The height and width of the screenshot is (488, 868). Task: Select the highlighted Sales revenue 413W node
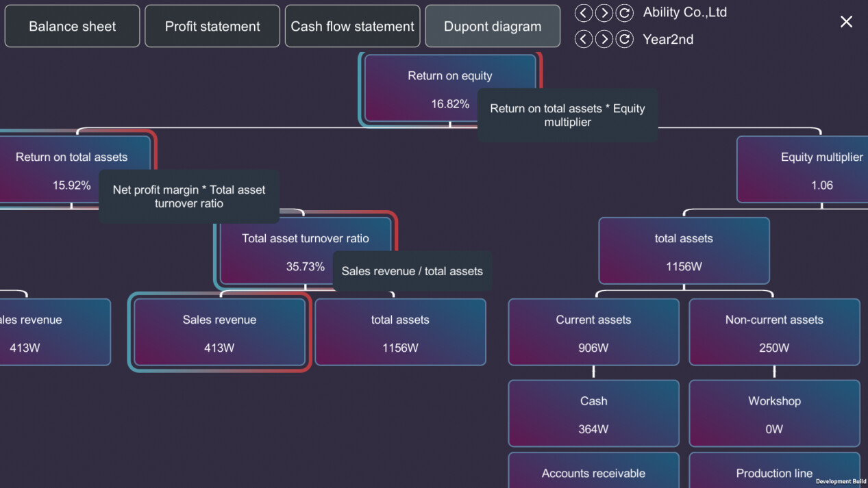tap(219, 333)
